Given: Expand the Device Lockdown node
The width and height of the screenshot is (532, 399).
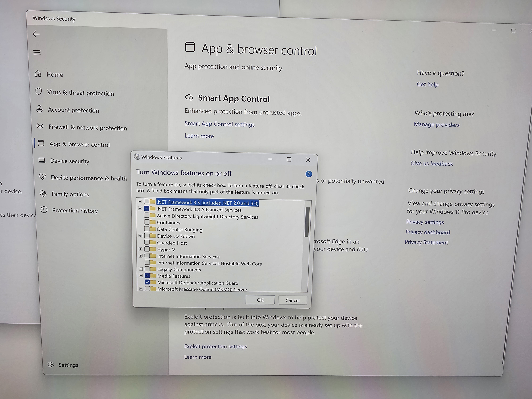Looking at the screenshot, I should point(140,235).
